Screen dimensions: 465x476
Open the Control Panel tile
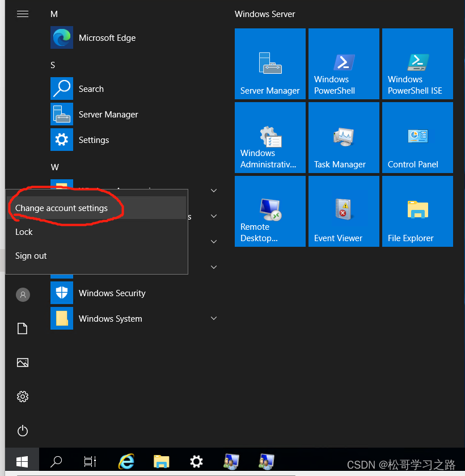point(417,137)
